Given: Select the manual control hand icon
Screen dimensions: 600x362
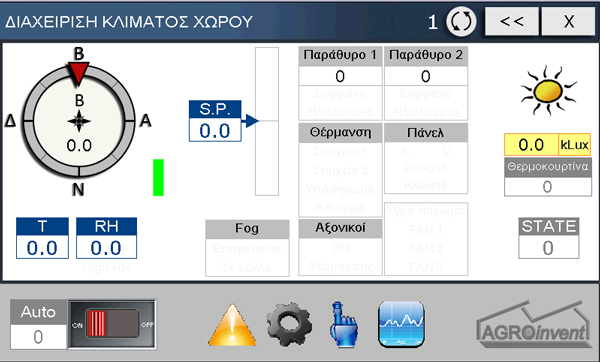Looking at the screenshot, I should 344,324.
